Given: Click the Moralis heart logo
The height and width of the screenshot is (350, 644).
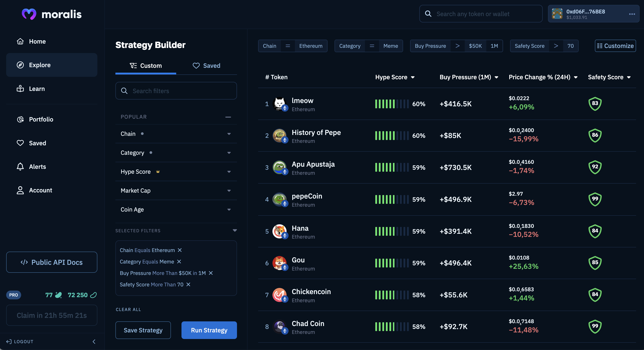Looking at the screenshot, I should 29,14.
